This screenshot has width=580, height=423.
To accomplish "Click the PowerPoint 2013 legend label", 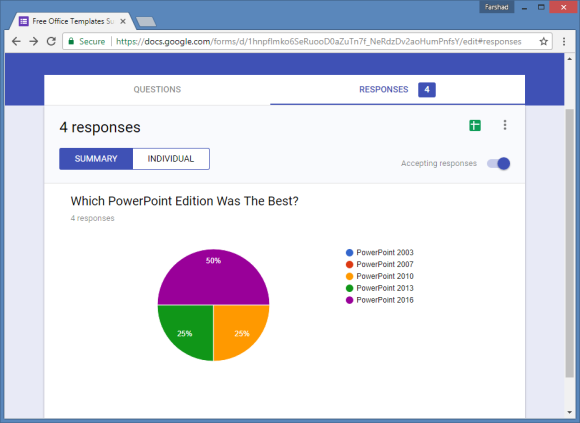I will pos(385,288).
